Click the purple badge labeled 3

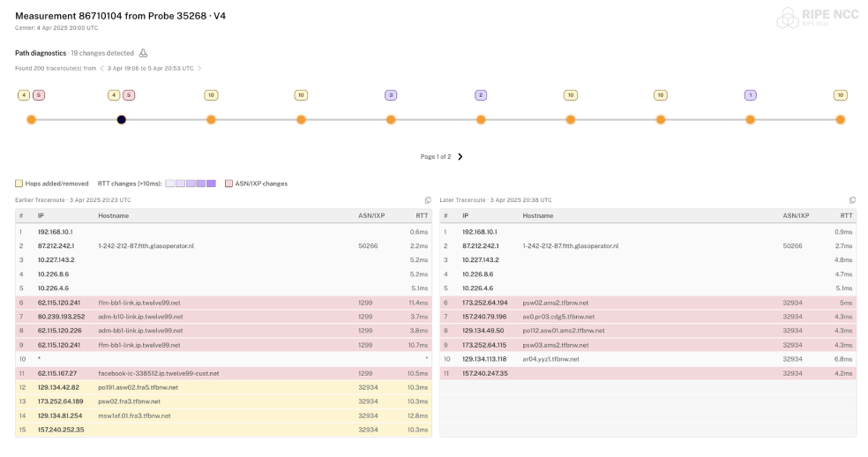pyautogui.click(x=391, y=95)
